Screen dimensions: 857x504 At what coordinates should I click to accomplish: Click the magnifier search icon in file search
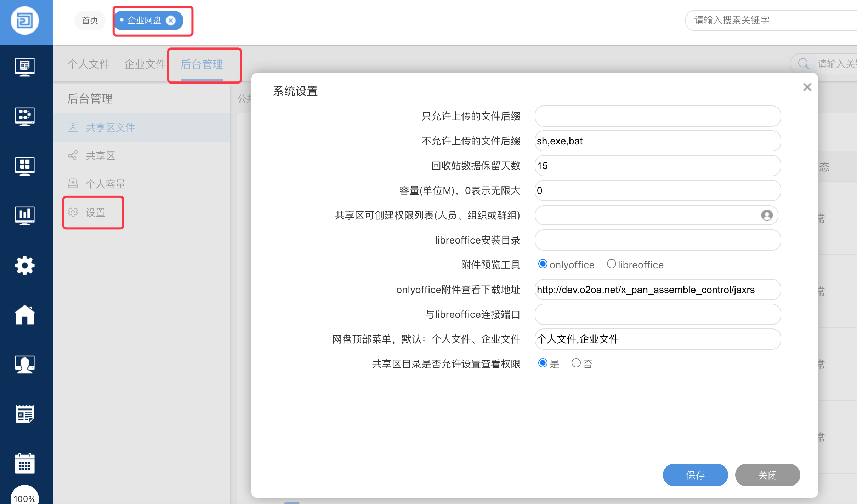(803, 64)
